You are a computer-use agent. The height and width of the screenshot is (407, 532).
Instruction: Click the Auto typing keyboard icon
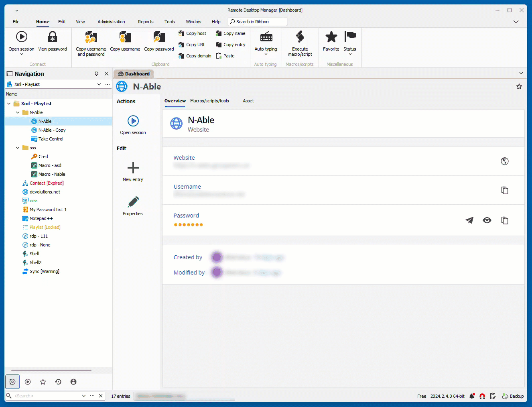[x=266, y=38]
